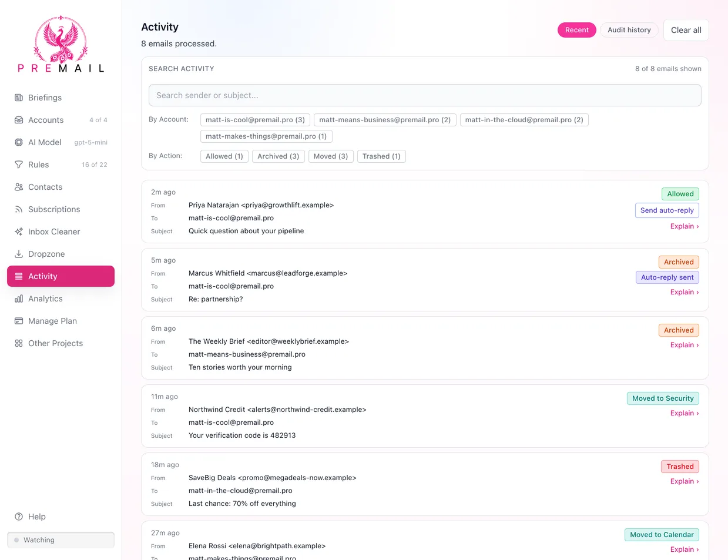This screenshot has height=560, width=728.
Task: Click the Archived badge on Weekly Brief email
Action: pyautogui.click(x=679, y=330)
